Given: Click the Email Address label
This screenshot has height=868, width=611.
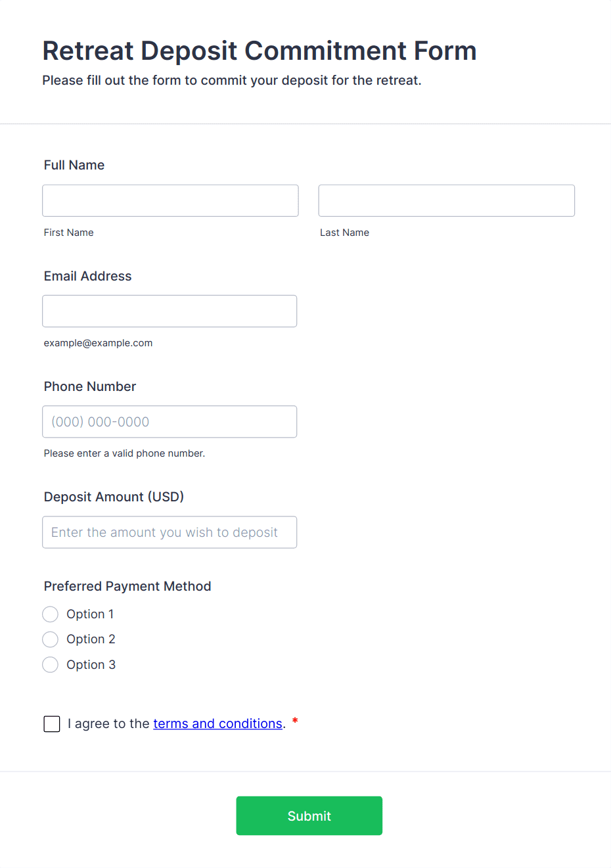Looking at the screenshot, I should pyautogui.click(x=88, y=276).
